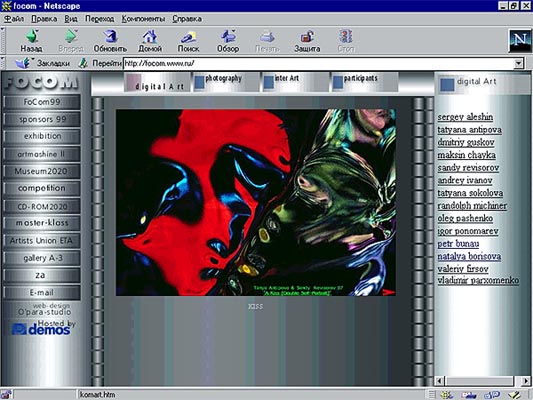This screenshot has width=533, height=400.
Task: Click the za sidebar button
Action: 42,275
